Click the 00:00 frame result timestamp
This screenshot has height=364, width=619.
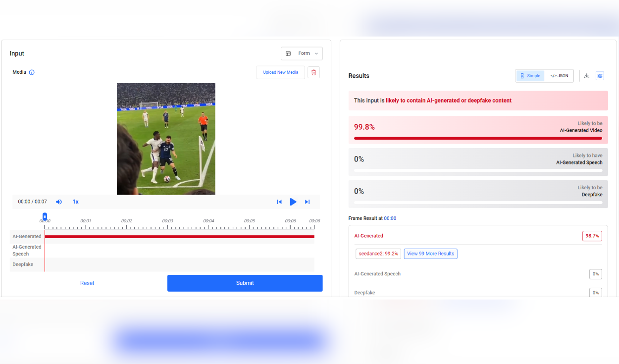click(x=390, y=218)
